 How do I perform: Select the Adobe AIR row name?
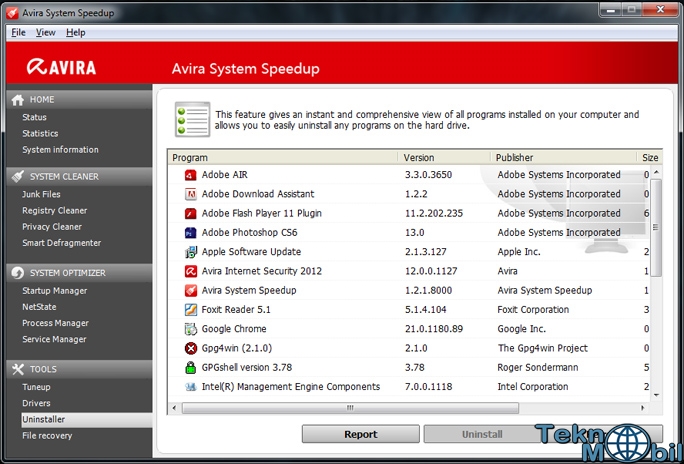[224, 175]
